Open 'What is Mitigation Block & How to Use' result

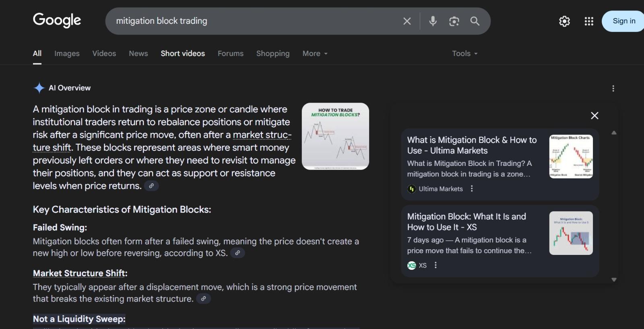pyautogui.click(x=472, y=145)
